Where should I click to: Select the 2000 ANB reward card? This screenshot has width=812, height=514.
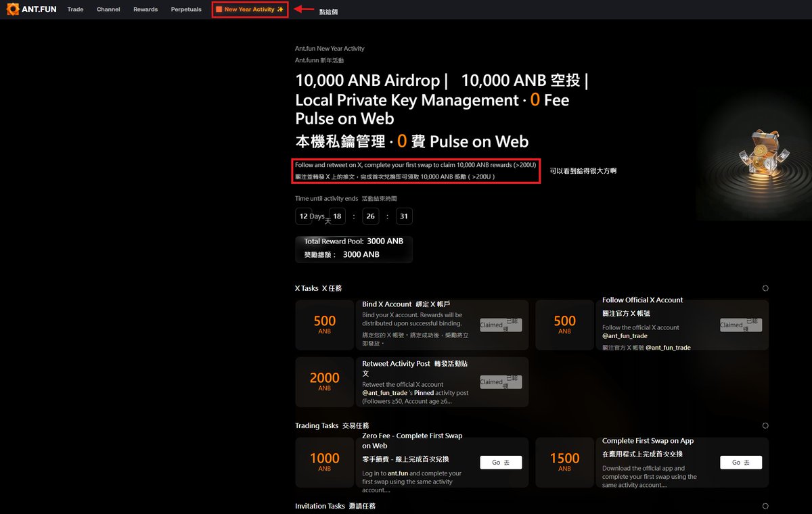click(x=325, y=382)
